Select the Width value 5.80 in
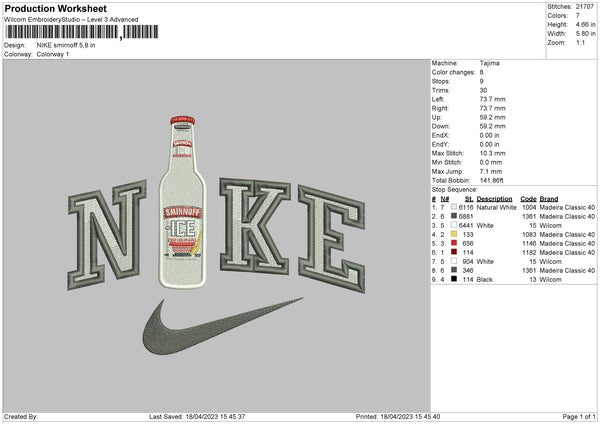The width and height of the screenshot is (600, 424). point(585,34)
